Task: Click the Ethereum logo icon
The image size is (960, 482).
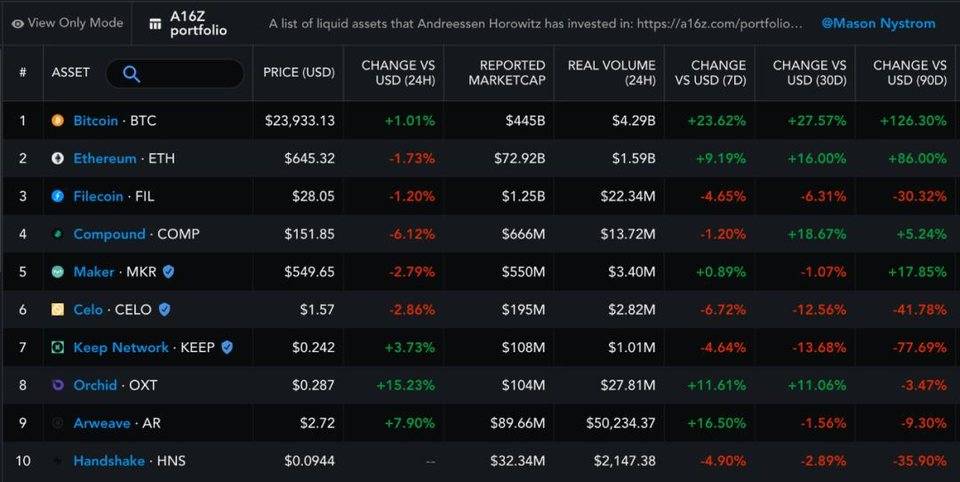Action: (58, 159)
